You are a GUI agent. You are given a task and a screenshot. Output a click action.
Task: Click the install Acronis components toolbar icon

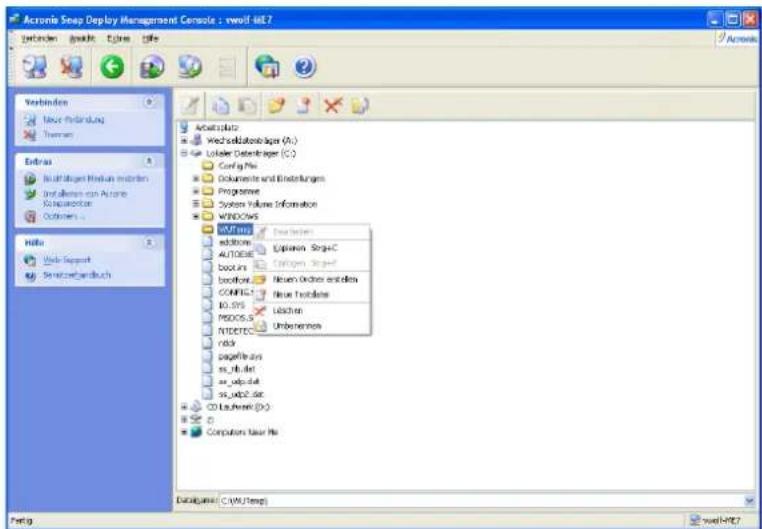[x=189, y=67]
